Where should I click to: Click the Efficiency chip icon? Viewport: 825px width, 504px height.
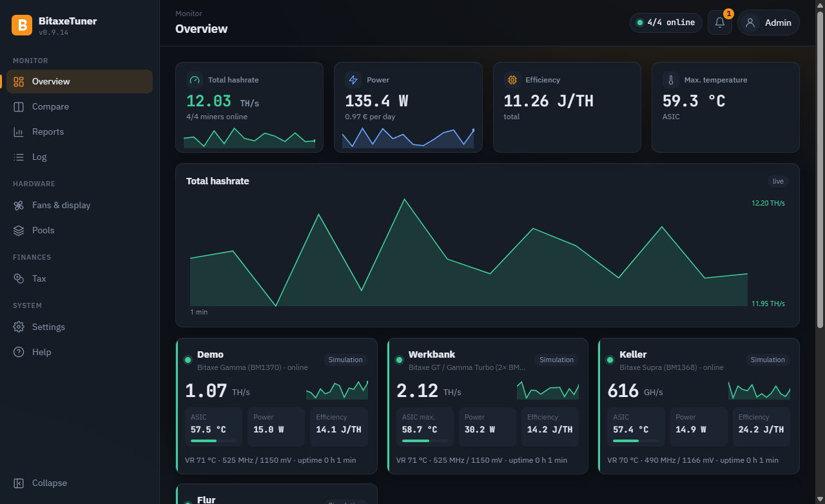coord(512,80)
